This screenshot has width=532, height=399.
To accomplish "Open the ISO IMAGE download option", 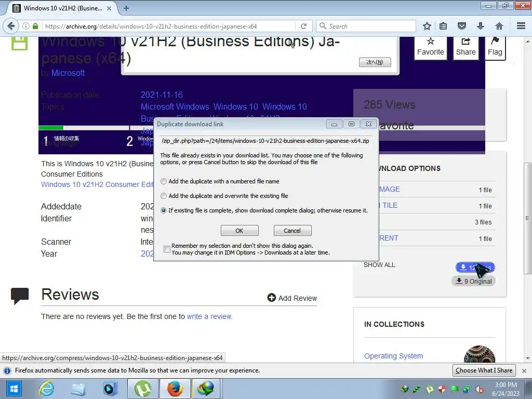I will 390,189.
